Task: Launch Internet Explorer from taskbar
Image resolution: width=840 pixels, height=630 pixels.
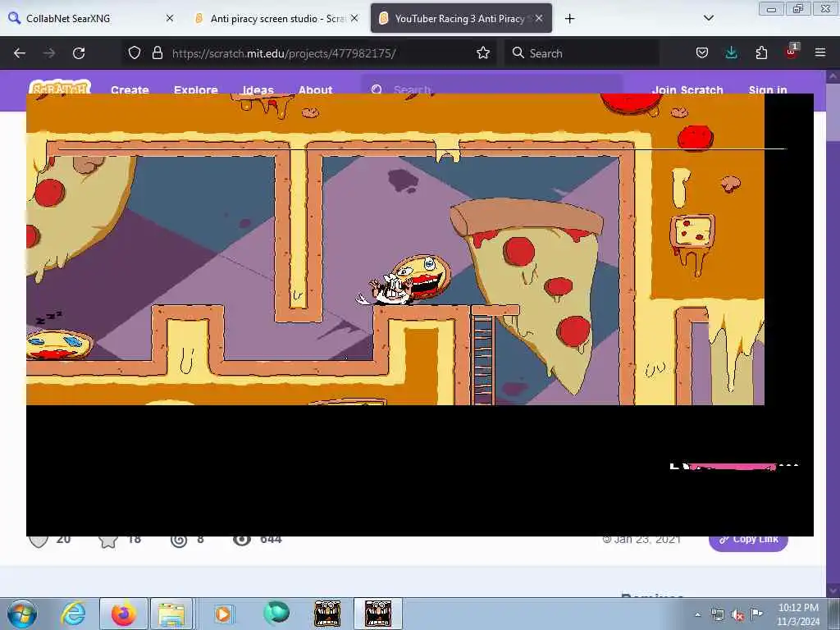Action: tap(73, 614)
